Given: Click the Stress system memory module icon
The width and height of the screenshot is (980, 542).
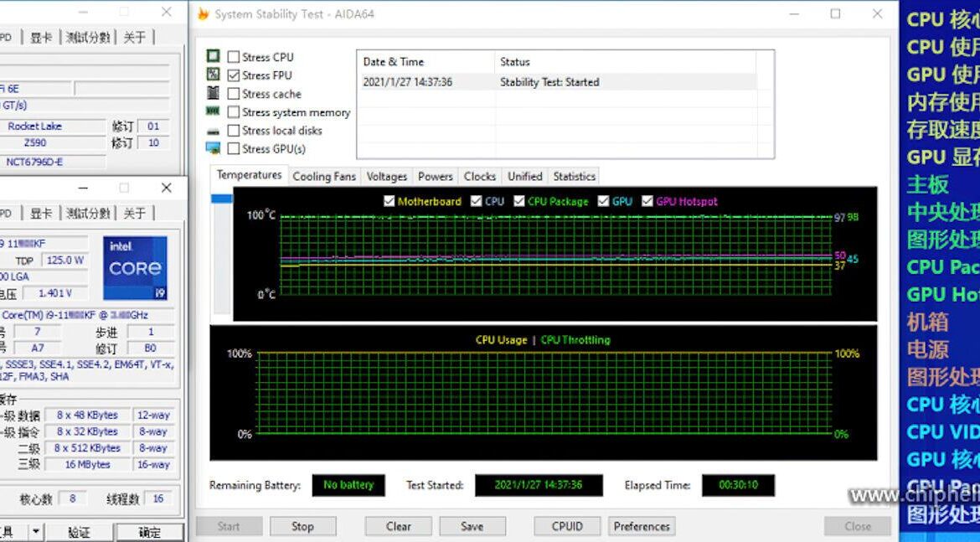Looking at the screenshot, I should [x=212, y=111].
